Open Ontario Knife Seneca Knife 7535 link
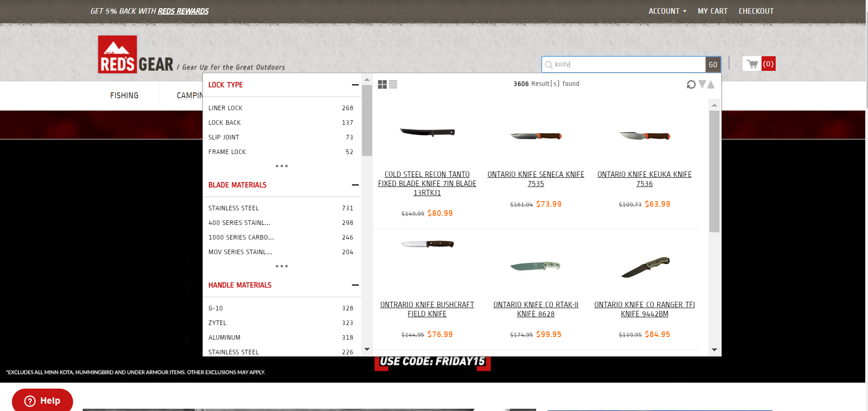The image size is (868, 411). tap(536, 179)
